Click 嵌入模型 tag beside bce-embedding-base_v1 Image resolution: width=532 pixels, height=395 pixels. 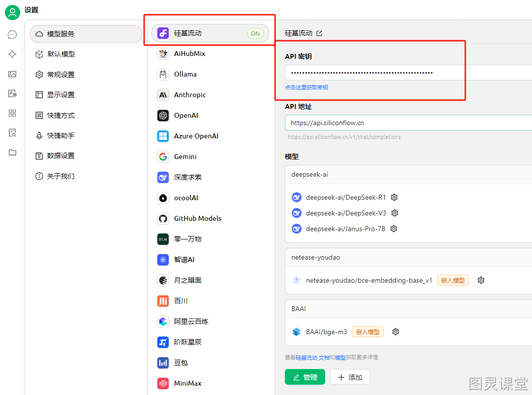point(453,280)
